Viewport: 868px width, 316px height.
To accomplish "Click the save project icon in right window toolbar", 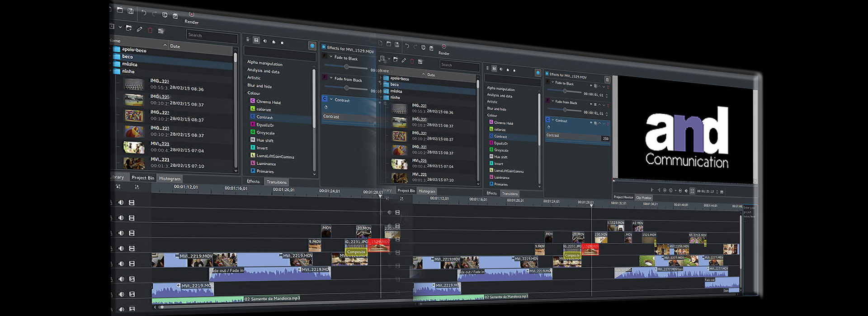I will [397, 44].
